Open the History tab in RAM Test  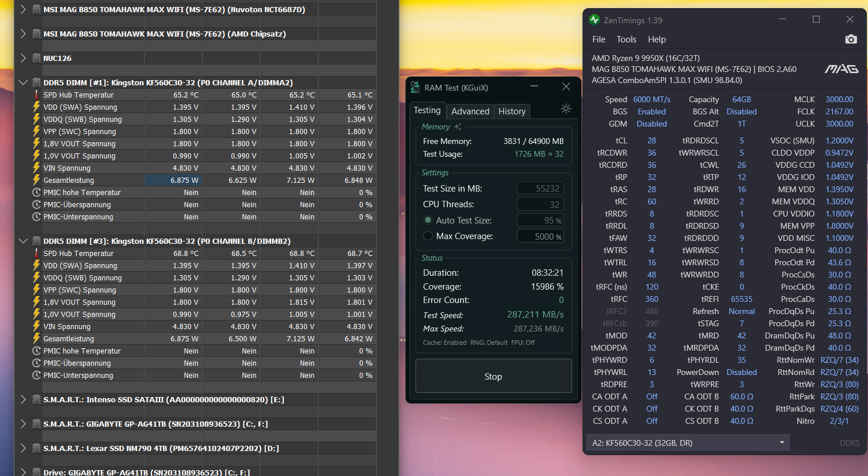coord(512,111)
